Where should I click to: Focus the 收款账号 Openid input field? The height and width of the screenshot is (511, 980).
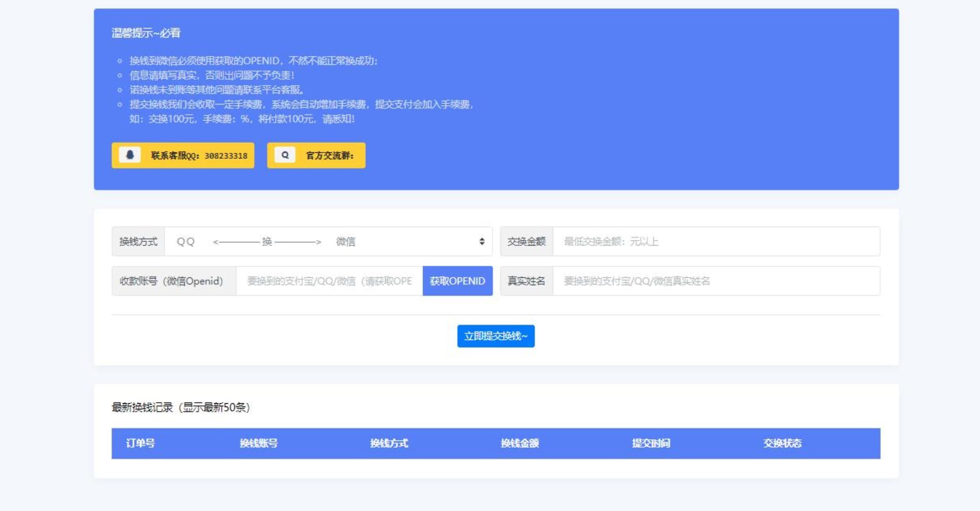[x=329, y=281]
